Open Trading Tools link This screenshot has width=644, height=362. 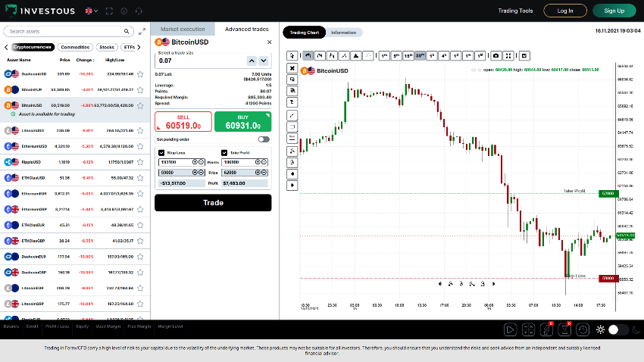click(x=515, y=11)
